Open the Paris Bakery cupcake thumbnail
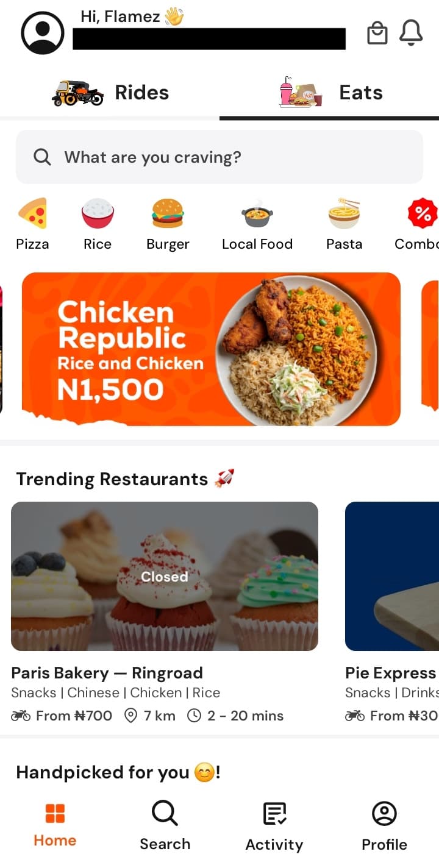This screenshot has height=868, width=439. (x=165, y=576)
